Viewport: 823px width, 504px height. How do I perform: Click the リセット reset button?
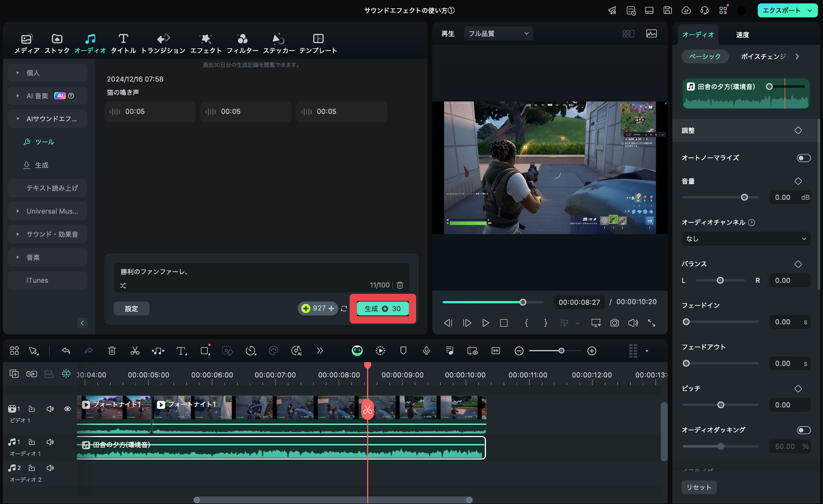click(x=699, y=487)
